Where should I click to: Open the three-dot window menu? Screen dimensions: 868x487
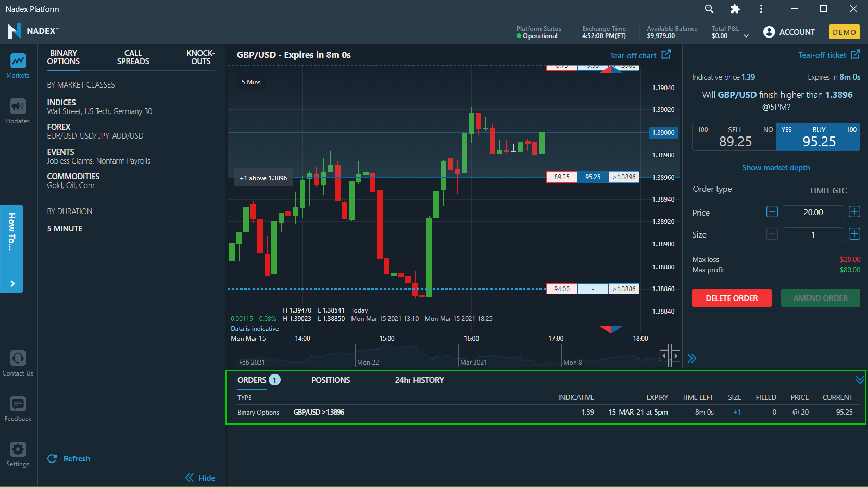761,9
